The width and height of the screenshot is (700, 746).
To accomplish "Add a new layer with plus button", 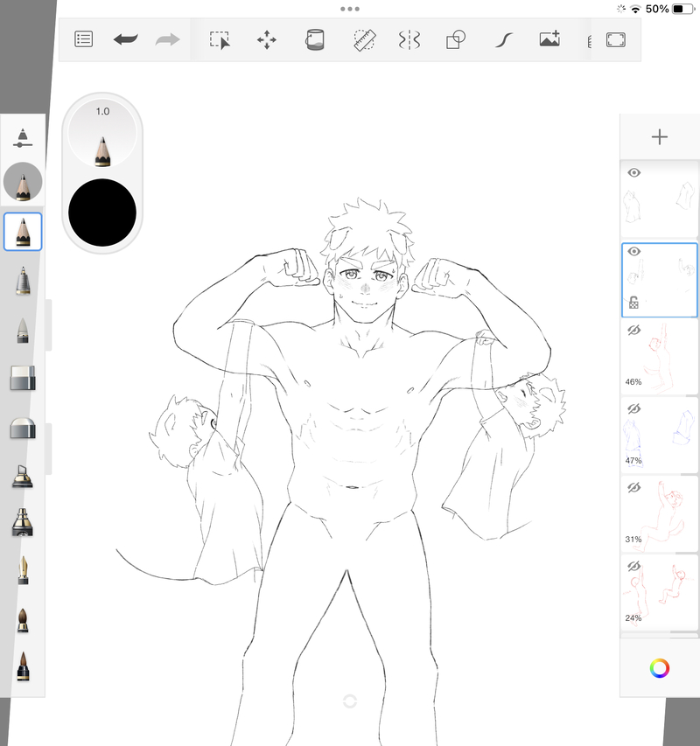I will click(x=660, y=137).
